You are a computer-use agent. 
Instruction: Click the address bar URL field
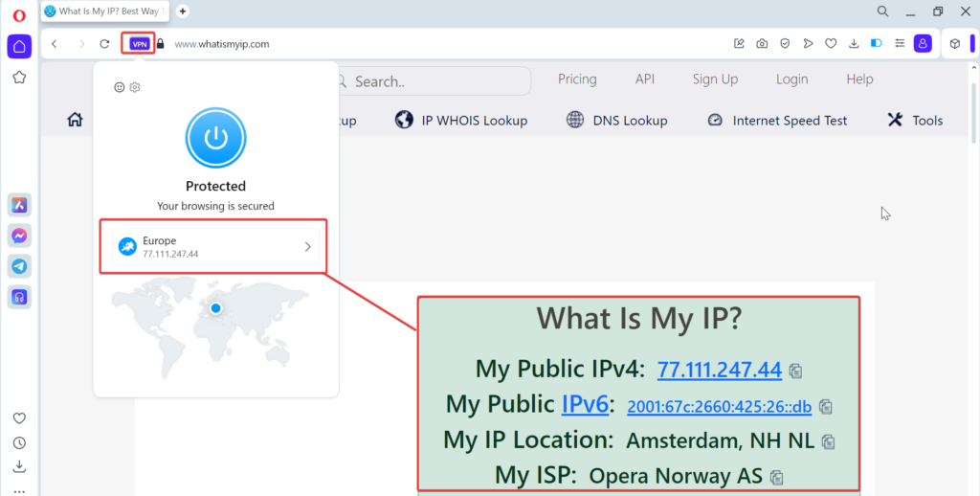pos(222,44)
